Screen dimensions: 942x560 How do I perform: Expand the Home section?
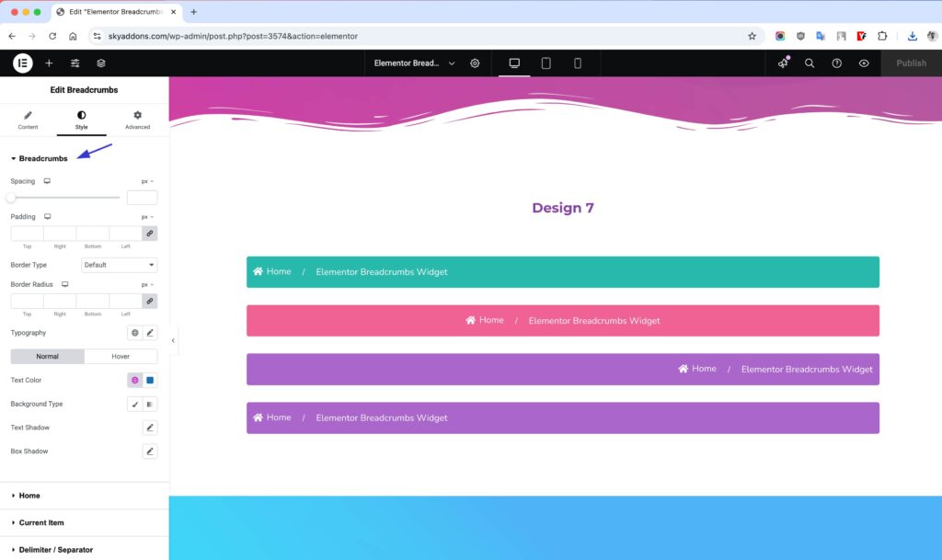click(x=84, y=496)
